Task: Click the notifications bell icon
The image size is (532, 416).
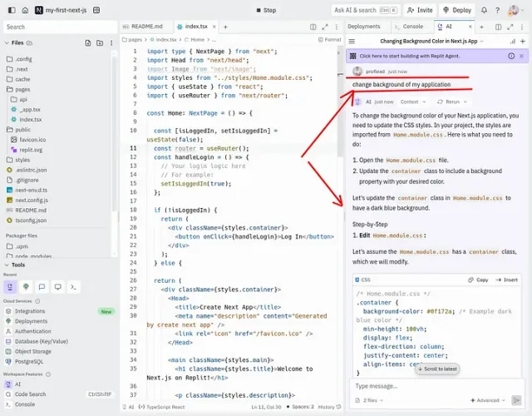Action: coord(484,10)
